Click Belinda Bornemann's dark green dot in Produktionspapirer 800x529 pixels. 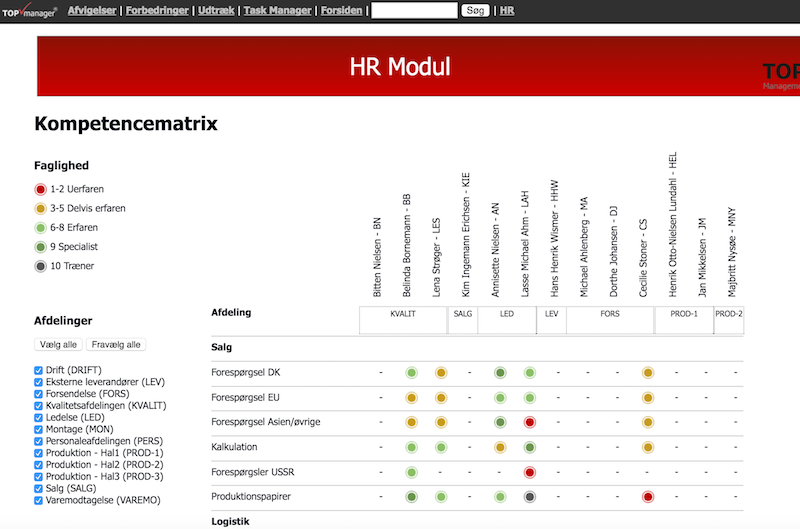coord(411,496)
